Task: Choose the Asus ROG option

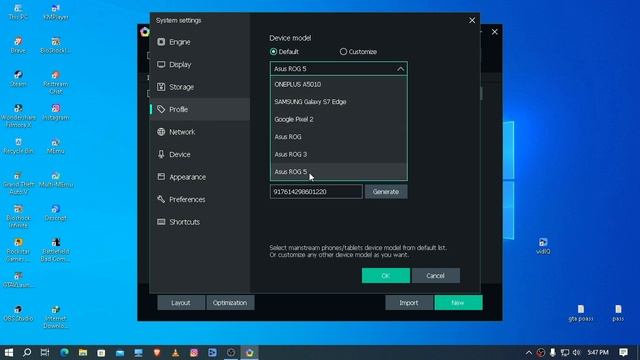Action: coord(338,137)
